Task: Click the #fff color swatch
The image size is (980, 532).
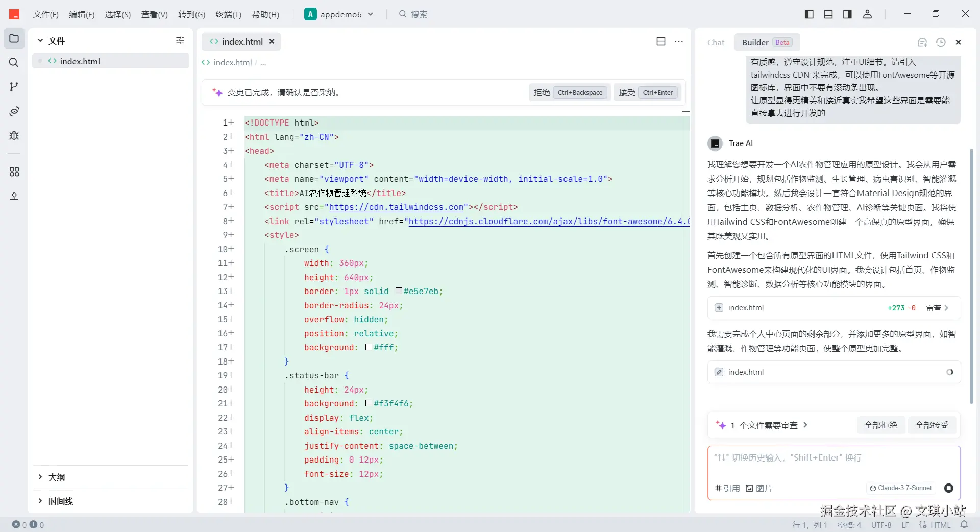Action: 369,347
